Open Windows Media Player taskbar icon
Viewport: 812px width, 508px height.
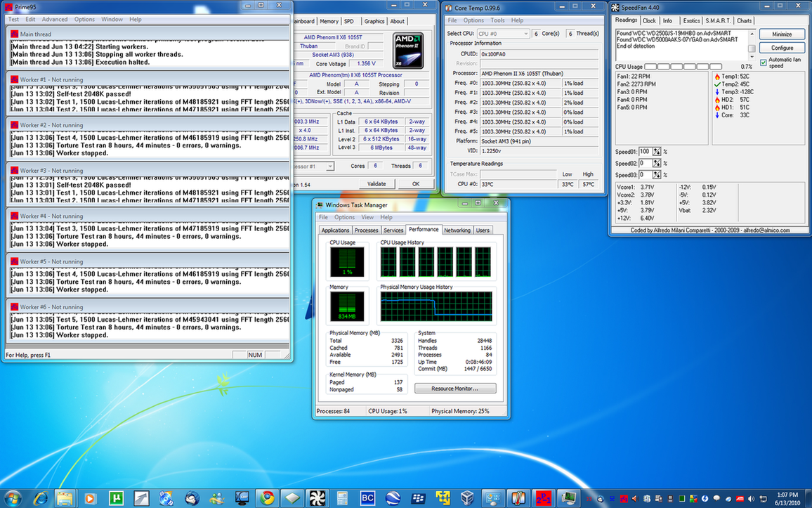[90, 498]
